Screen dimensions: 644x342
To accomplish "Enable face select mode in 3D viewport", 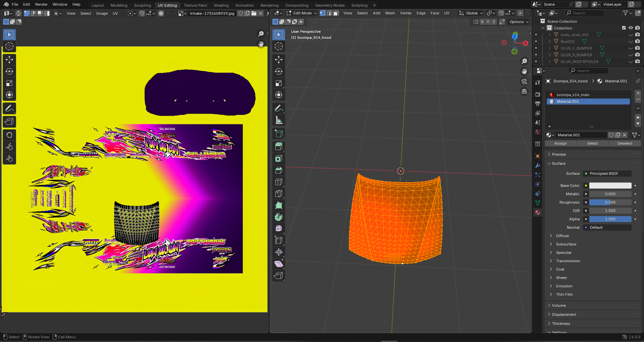I will [336, 13].
